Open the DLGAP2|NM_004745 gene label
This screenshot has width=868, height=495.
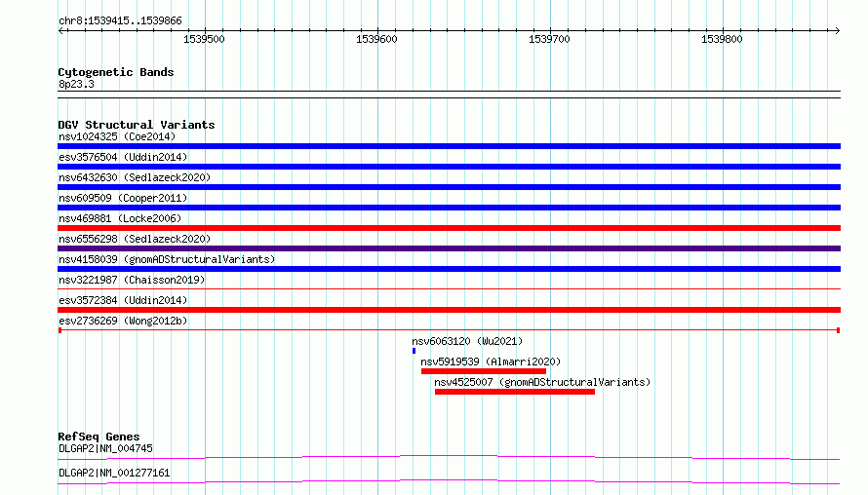pyautogui.click(x=105, y=448)
